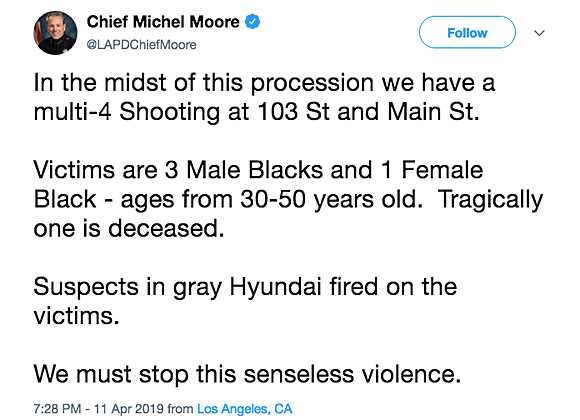Click the blue verified badge icon

click(x=253, y=22)
